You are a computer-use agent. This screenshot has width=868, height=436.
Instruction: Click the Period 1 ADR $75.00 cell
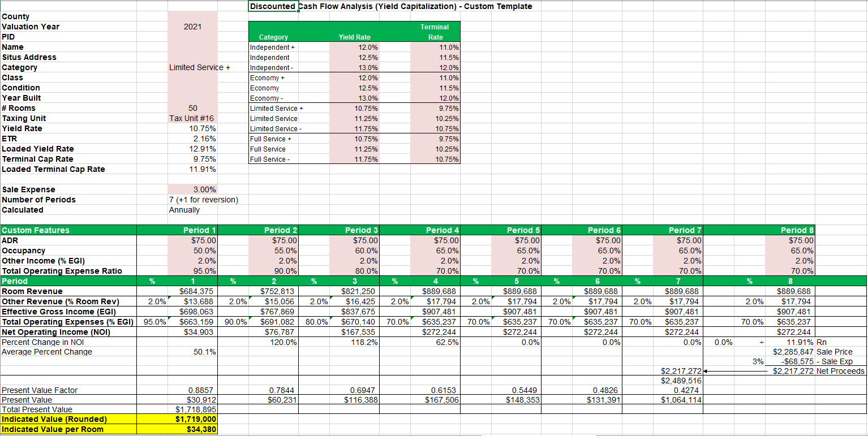tap(192, 240)
